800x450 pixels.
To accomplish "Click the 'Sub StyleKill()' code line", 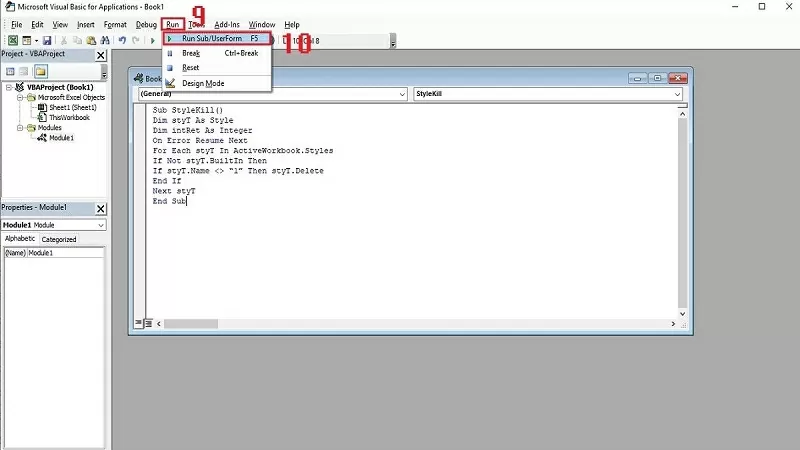I will (x=188, y=110).
